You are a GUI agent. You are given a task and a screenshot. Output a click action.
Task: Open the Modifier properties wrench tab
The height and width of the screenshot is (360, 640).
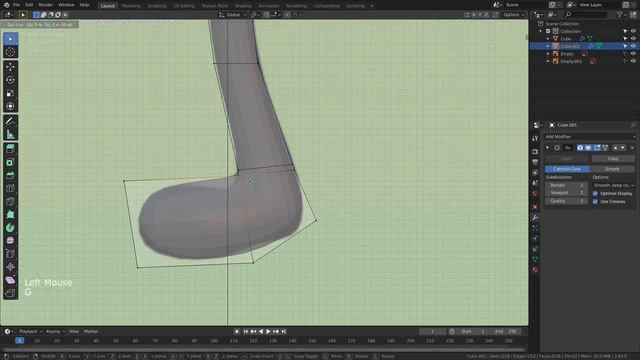[535, 218]
